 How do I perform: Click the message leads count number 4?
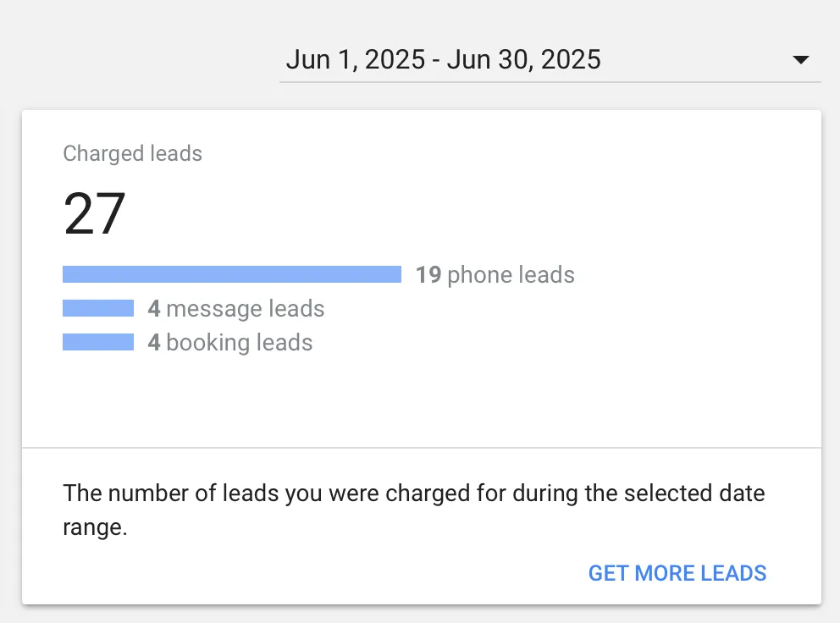coord(155,308)
